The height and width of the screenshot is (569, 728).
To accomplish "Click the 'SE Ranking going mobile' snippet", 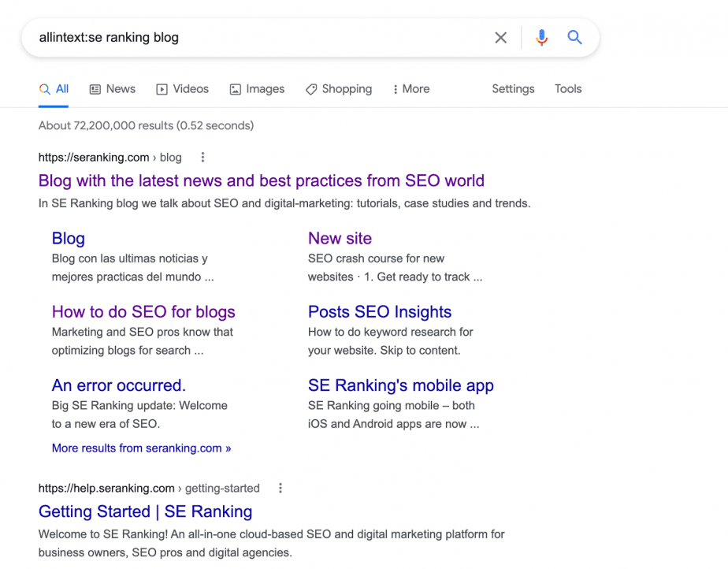I will click(x=394, y=415).
